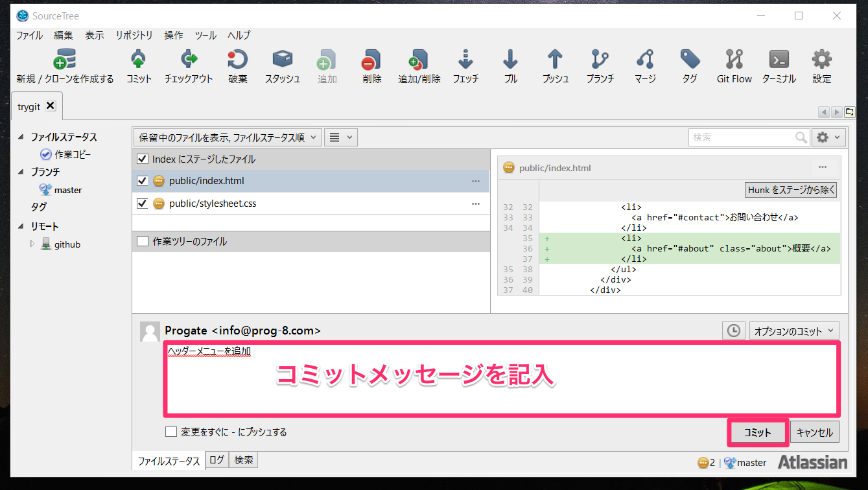Screen dimensions: 868x490
Task: Open the リポジトリ menu
Action: click(134, 35)
